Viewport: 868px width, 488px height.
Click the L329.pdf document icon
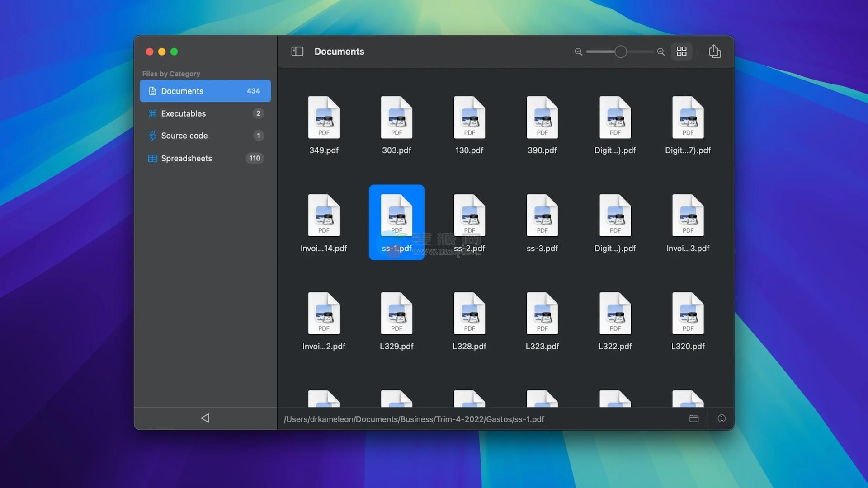point(396,314)
